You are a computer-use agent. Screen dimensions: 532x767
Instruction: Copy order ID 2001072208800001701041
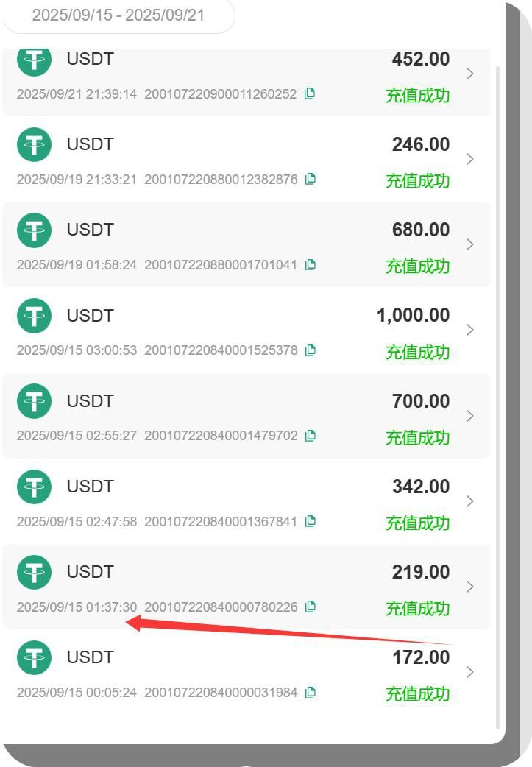click(311, 265)
